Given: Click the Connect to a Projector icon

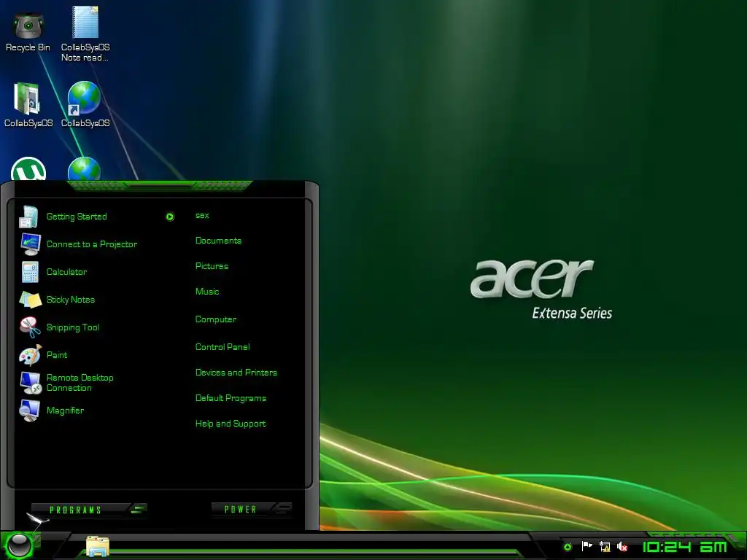Looking at the screenshot, I should (31, 244).
